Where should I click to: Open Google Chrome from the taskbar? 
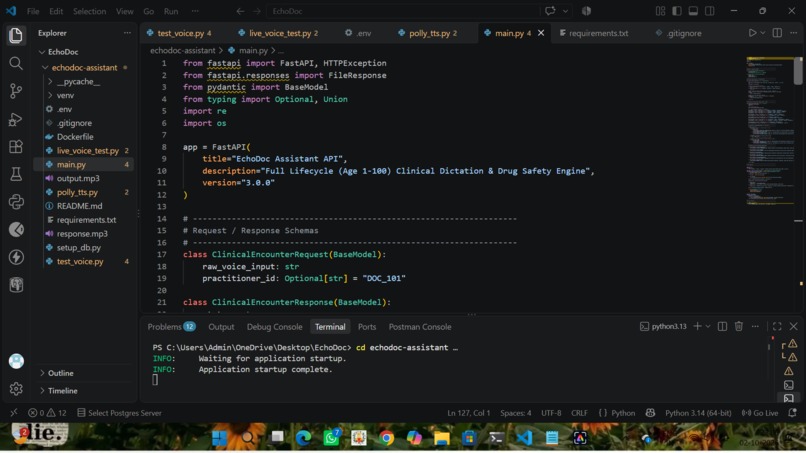click(x=387, y=438)
